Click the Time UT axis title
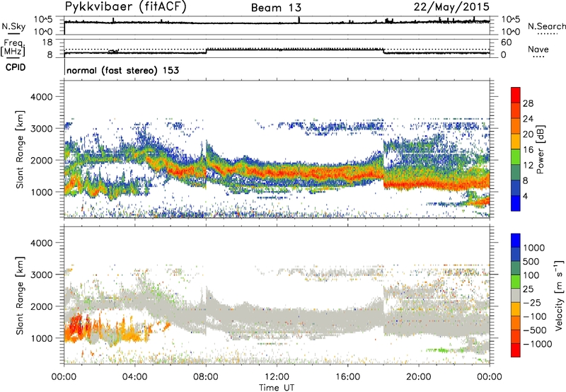 (277, 388)
